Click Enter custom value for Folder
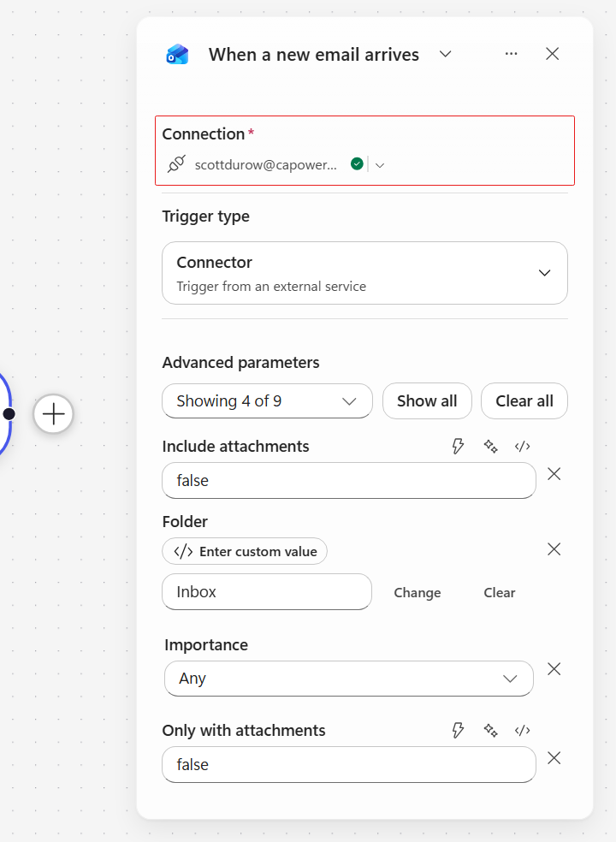Image resolution: width=616 pixels, height=842 pixels. [x=245, y=551]
